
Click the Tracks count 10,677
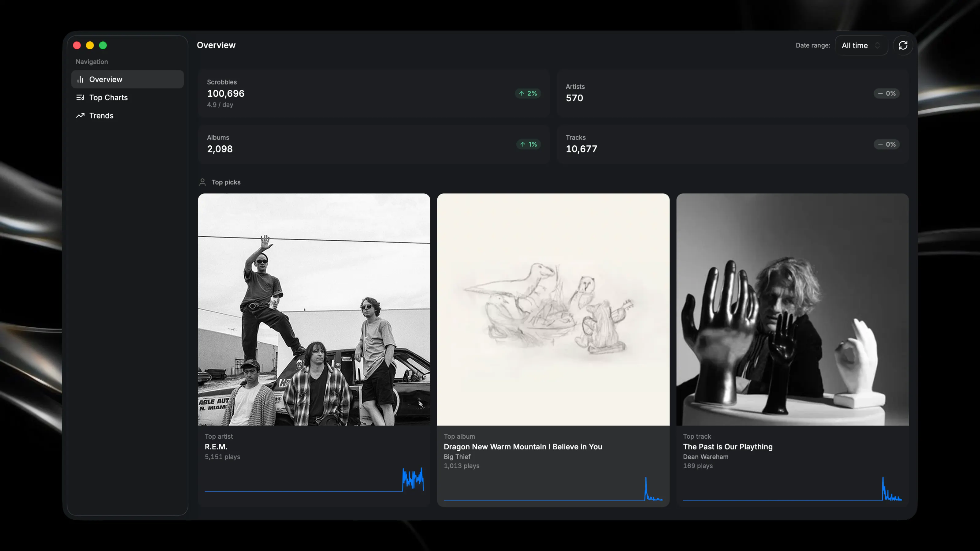(x=581, y=149)
